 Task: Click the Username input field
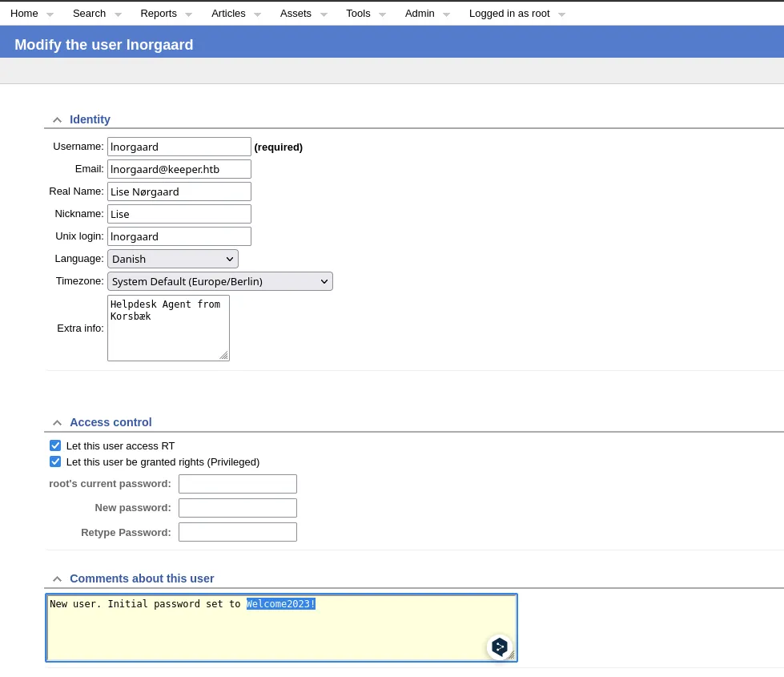tap(179, 147)
